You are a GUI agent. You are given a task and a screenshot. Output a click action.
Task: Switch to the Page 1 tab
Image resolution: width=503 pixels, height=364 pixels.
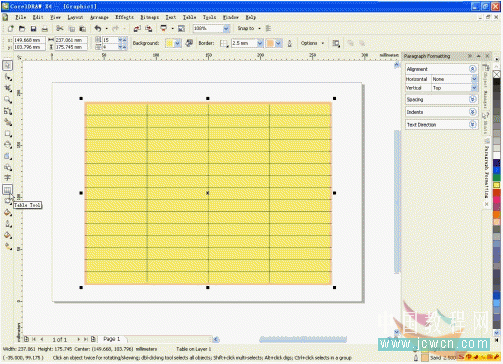(x=112, y=339)
